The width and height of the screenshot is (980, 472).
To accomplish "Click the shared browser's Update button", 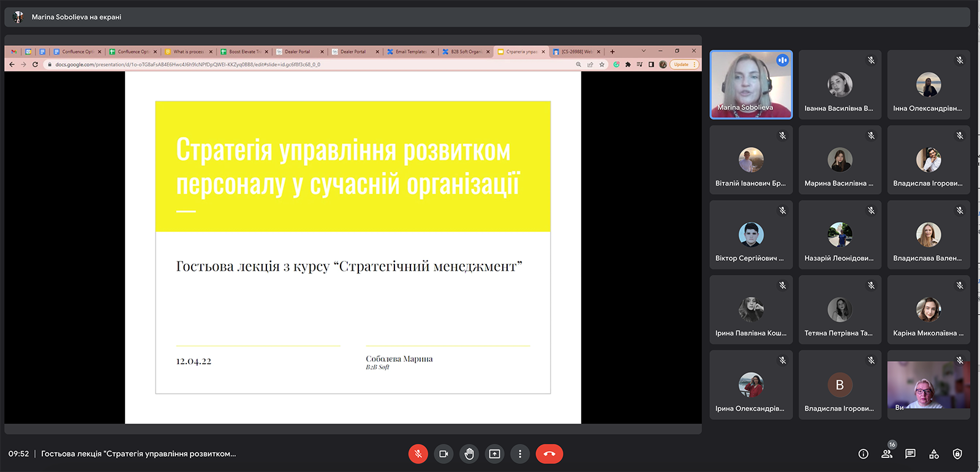I will (x=681, y=64).
